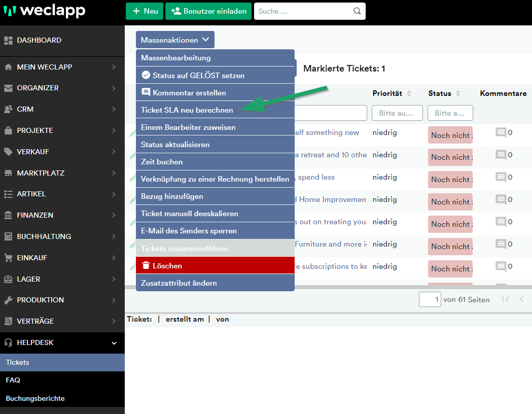The image size is (532, 414).
Task: Click comment icon in 'Home Improvemen' row
Action: [501, 199]
